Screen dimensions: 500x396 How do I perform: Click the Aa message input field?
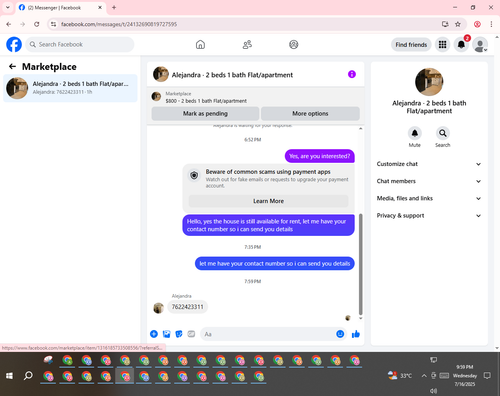click(268, 334)
